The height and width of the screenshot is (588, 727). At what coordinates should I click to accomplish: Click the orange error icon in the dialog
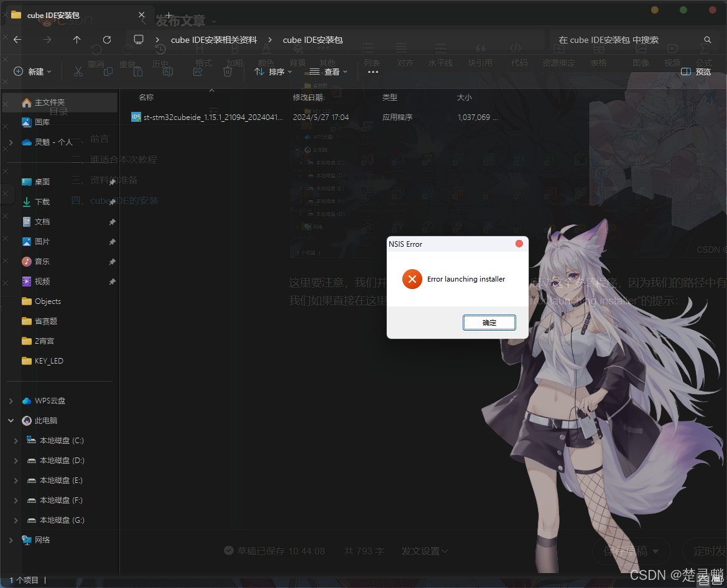412,279
